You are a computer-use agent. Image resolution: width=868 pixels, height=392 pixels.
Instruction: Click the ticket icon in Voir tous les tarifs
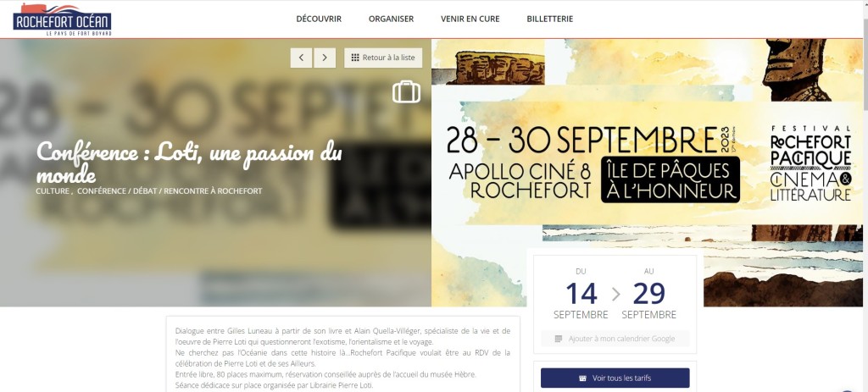pyautogui.click(x=582, y=378)
